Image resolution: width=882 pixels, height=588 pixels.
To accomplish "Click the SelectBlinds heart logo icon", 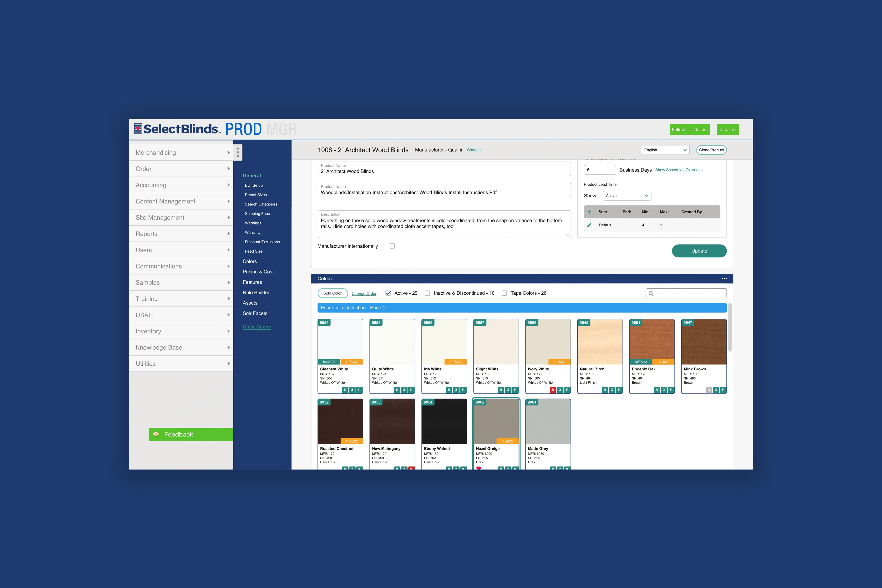I will (138, 129).
